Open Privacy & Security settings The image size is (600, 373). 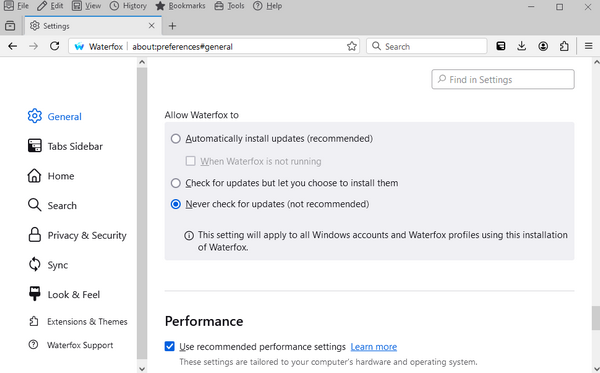[x=77, y=235]
